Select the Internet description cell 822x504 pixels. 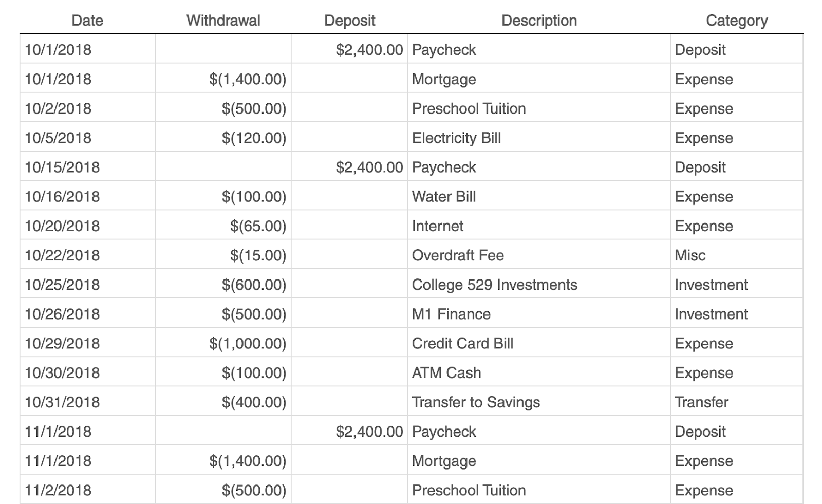click(438, 226)
